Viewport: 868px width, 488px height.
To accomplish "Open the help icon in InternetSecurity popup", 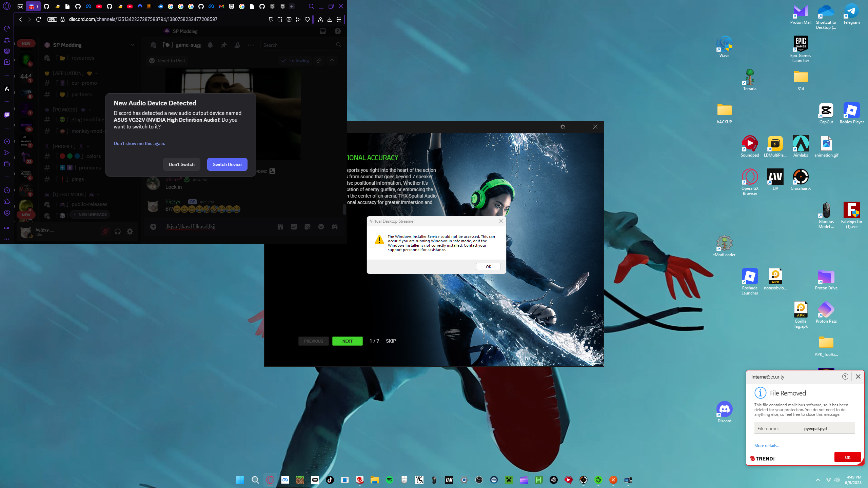I will (845, 377).
